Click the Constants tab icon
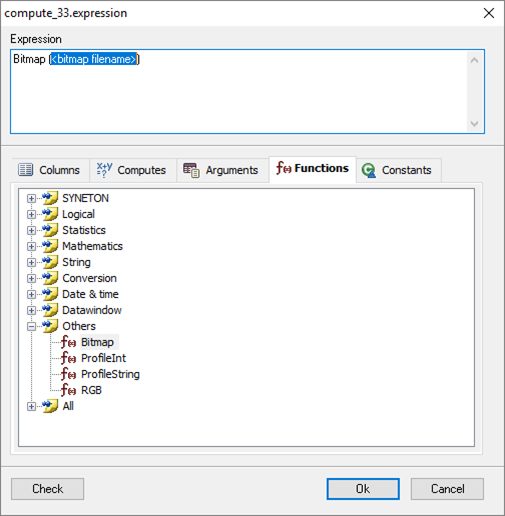The image size is (505, 516). tap(369, 170)
